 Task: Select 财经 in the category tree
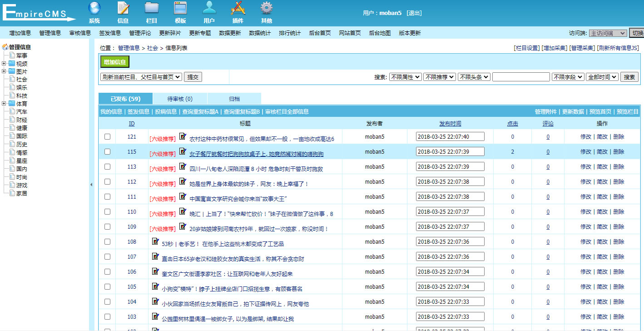pos(22,120)
